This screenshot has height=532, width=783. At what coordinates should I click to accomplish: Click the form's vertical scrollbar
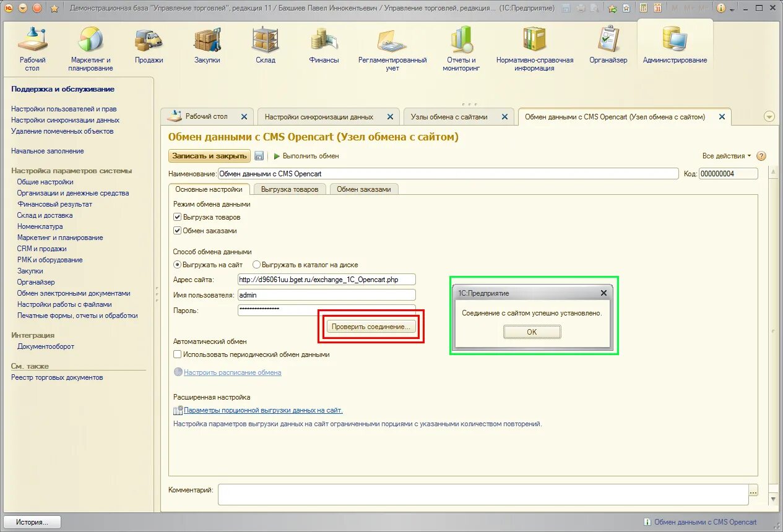(x=773, y=337)
